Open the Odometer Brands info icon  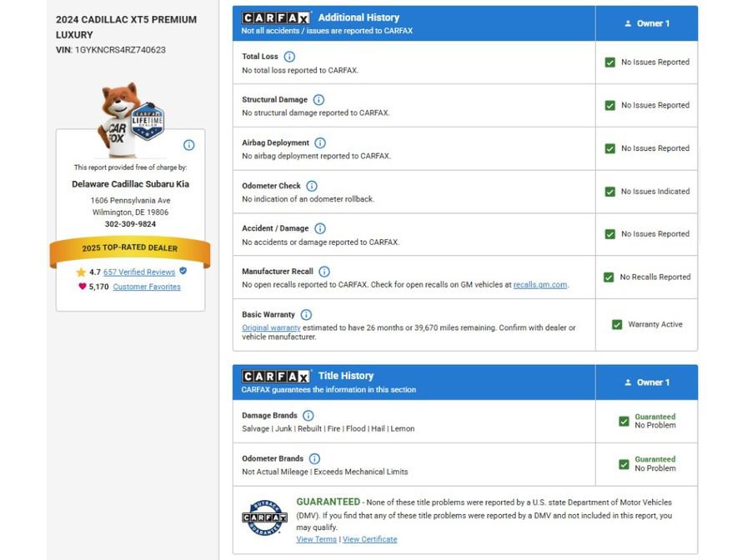pyautogui.click(x=314, y=458)
